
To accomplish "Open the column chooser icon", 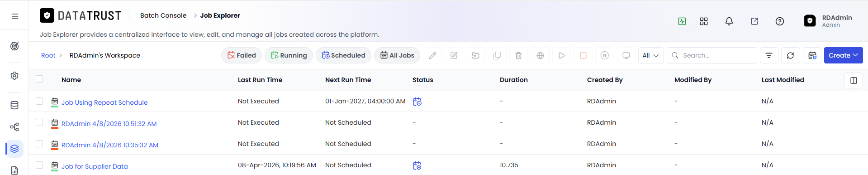I will click(x=854, y=80).
